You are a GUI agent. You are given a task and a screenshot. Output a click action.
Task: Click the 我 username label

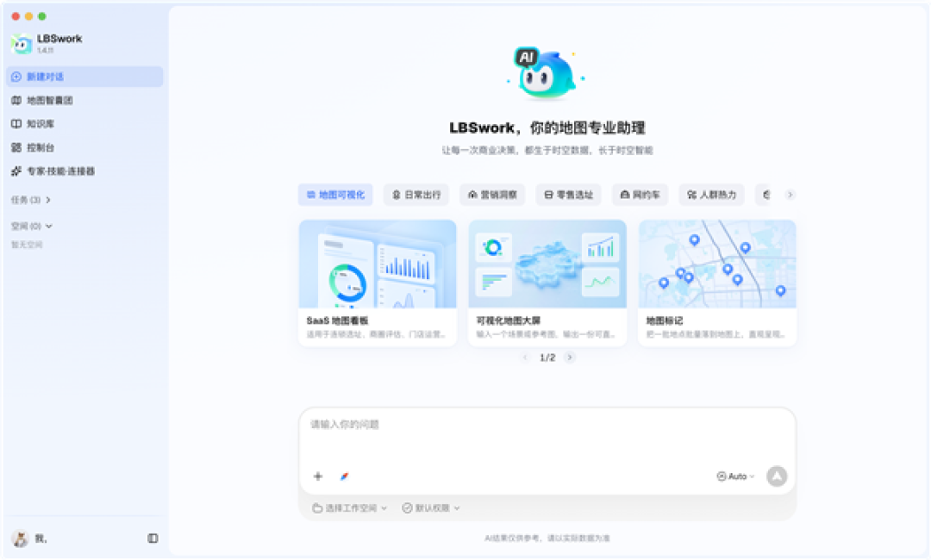41,538
